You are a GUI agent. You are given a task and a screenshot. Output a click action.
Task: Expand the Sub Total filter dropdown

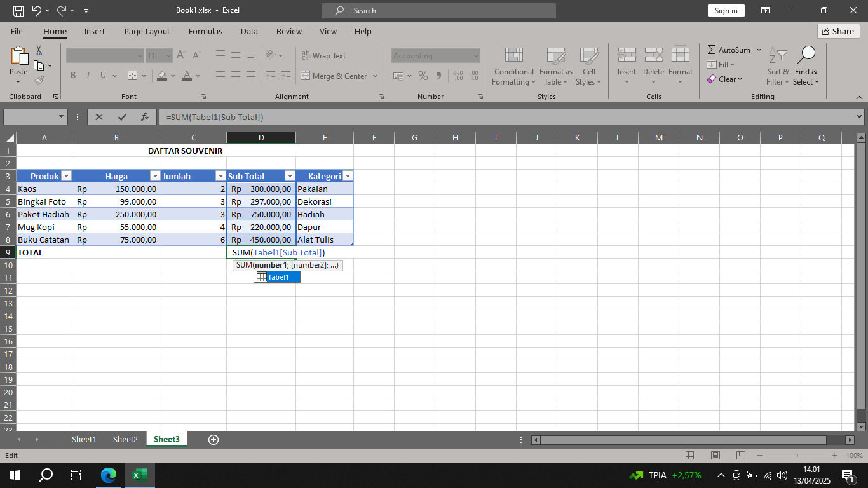pyautogui.click(x=290, y=176)
